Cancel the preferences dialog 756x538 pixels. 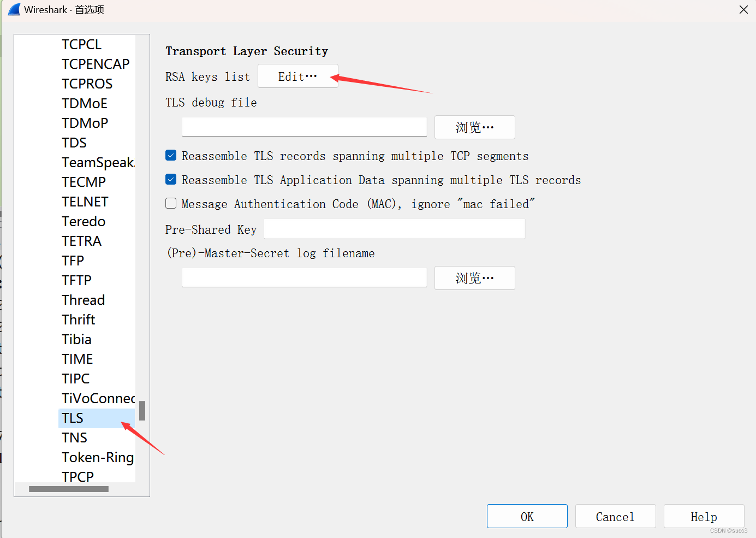pos(615,516)
